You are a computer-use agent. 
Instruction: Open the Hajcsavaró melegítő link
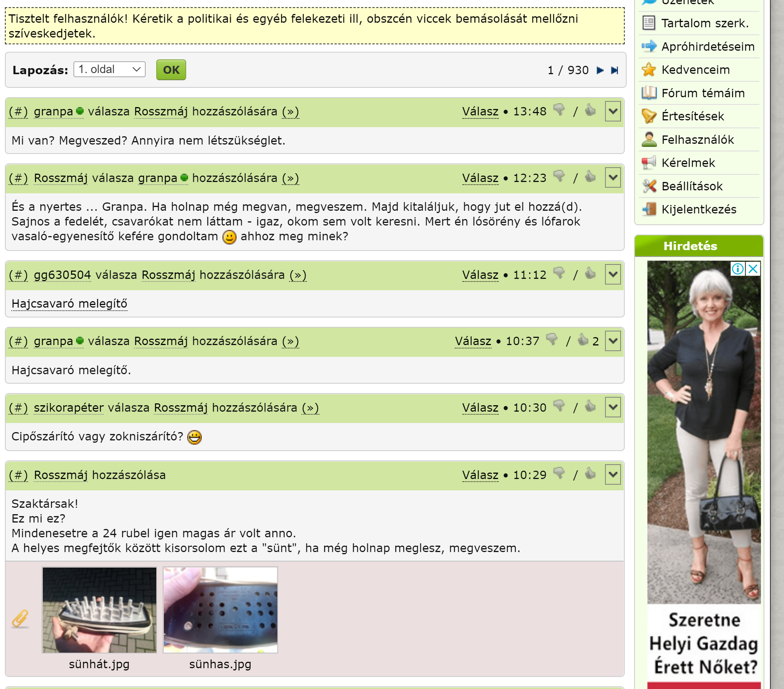pos(69,303)
